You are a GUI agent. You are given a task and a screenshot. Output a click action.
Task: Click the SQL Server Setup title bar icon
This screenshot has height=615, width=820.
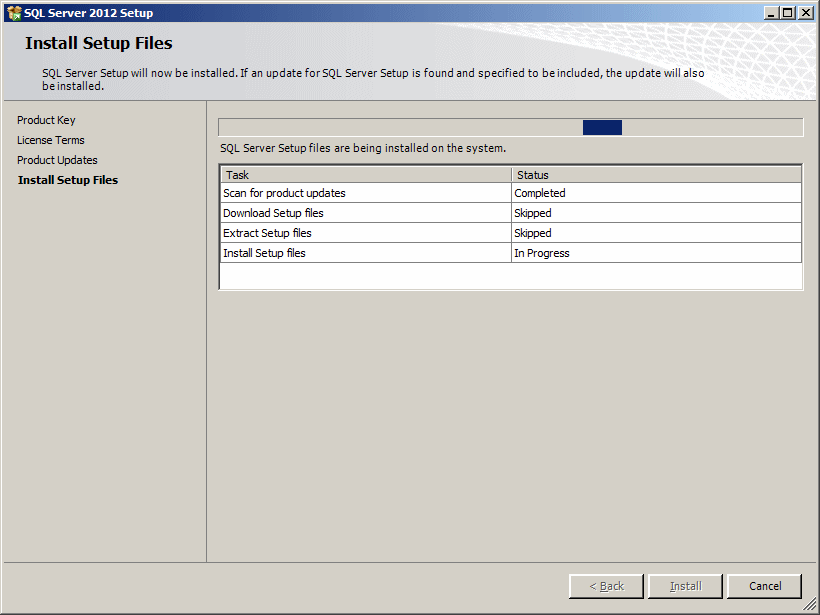click(14, 13)
